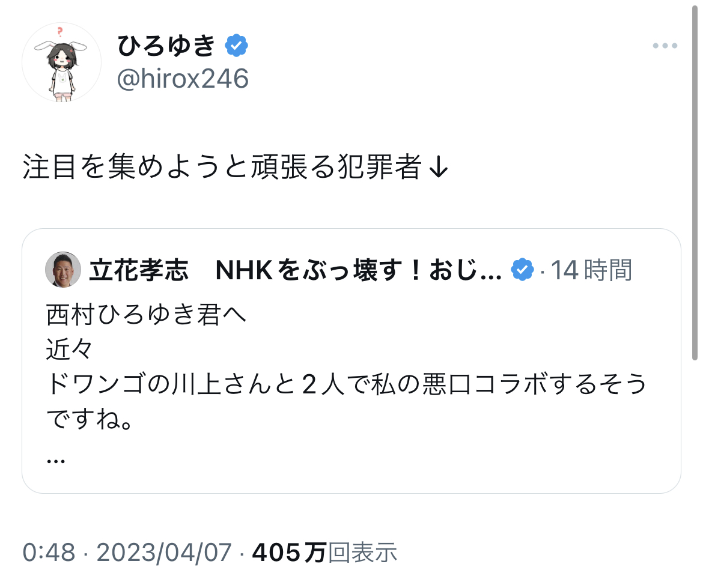The width and height of the screenshot is (703, 588).
Task: Click the 0:48 post time
Action: point(49,552)
